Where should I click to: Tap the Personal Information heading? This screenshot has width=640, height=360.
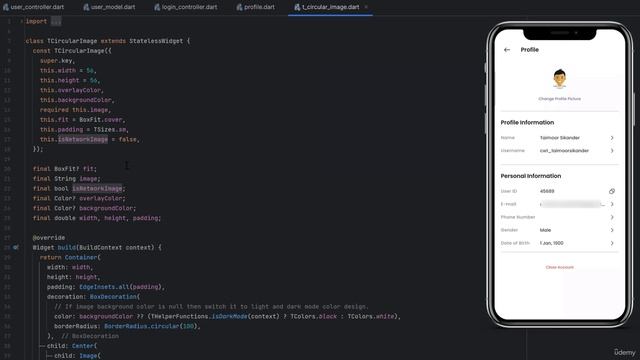click(x=531, y=176)
